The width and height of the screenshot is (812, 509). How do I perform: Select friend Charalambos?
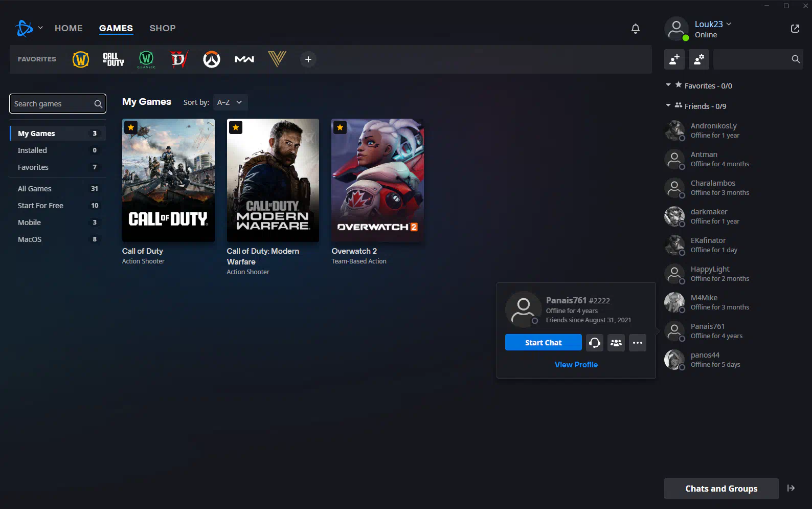[x=733, y=188]
